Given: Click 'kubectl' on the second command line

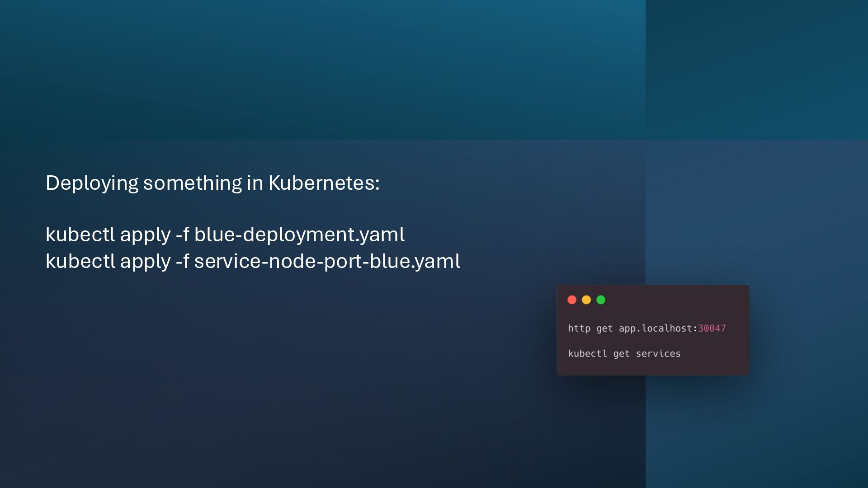Looking at the screenshot, I should pyautogui.click(x=80, y=261).
